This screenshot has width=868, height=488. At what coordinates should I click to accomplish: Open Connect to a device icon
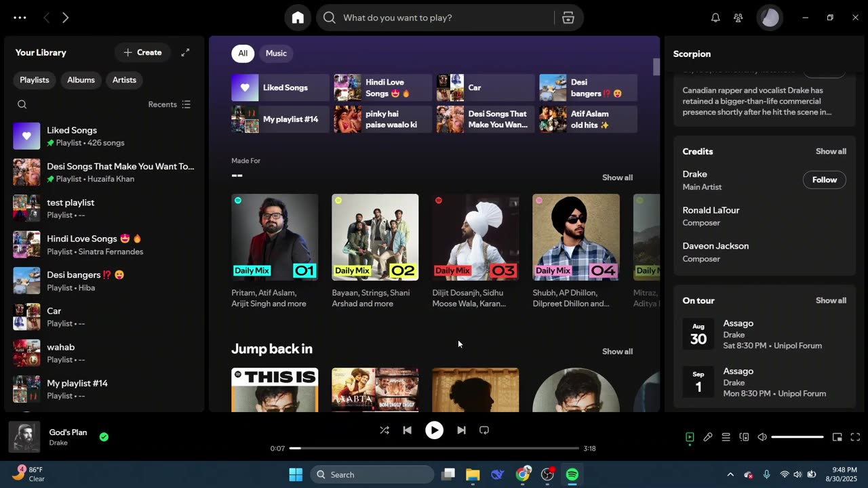(x=744, y=437)
